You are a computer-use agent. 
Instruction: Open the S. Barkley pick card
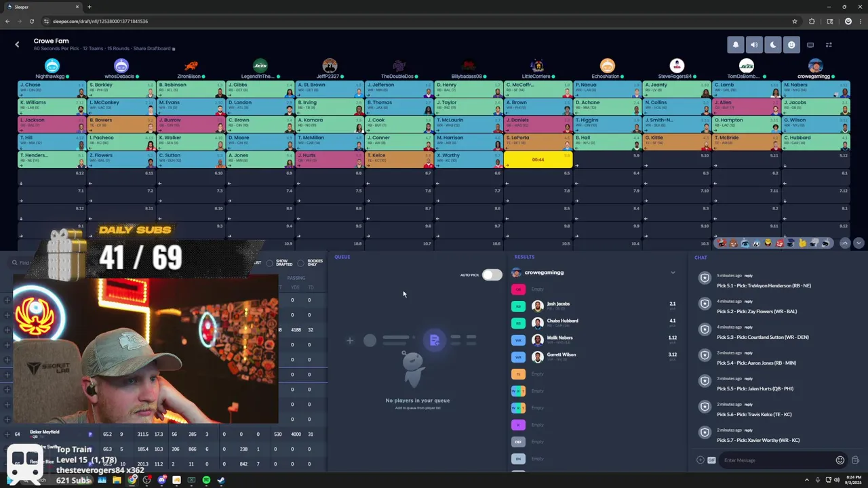point(121,89)
